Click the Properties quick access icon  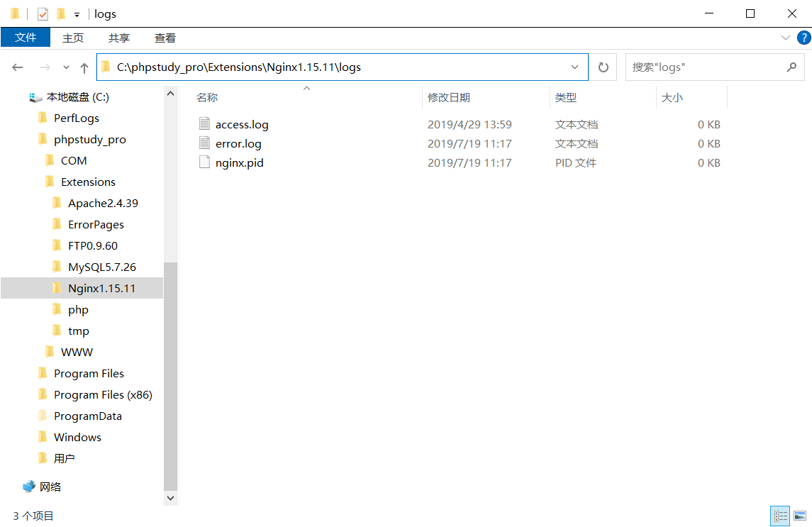point(43,14)
